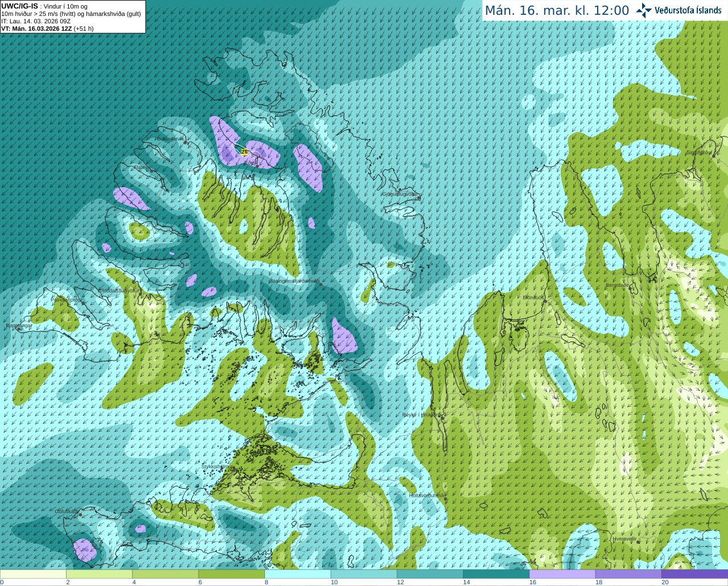Screen dimensions: 728x586
Task: Select the Bjargtangar station label
Action: coord(19,325)
